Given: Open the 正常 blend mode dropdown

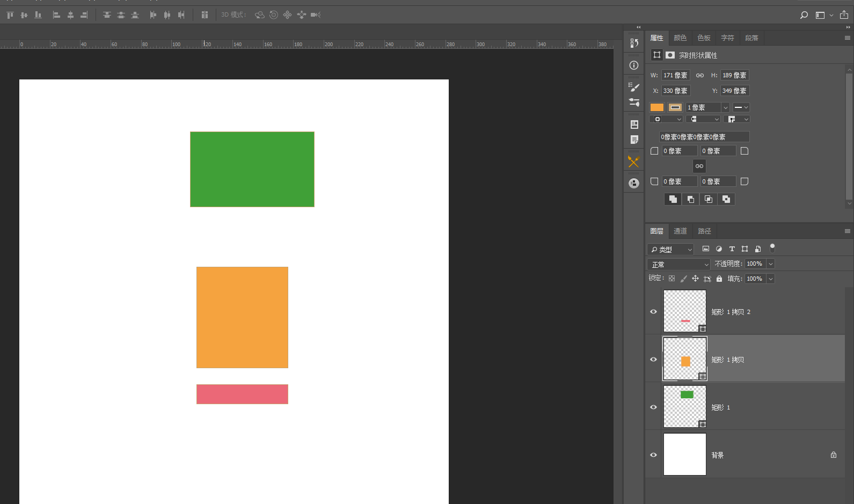Looking at the screenshot, I should coord(679,265).
